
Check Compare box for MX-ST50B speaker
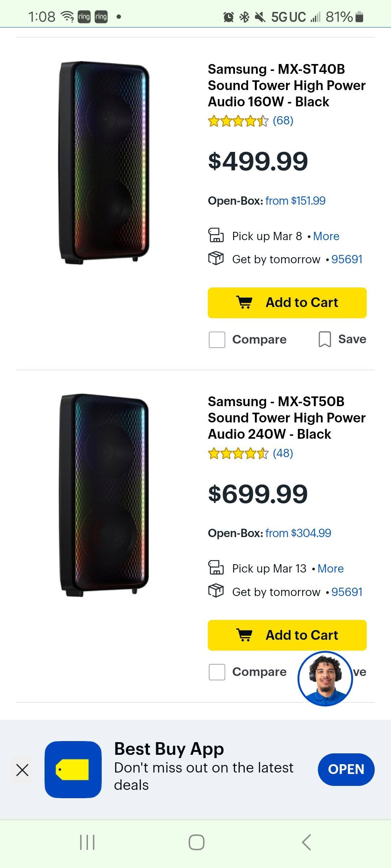tap(217, 672)
